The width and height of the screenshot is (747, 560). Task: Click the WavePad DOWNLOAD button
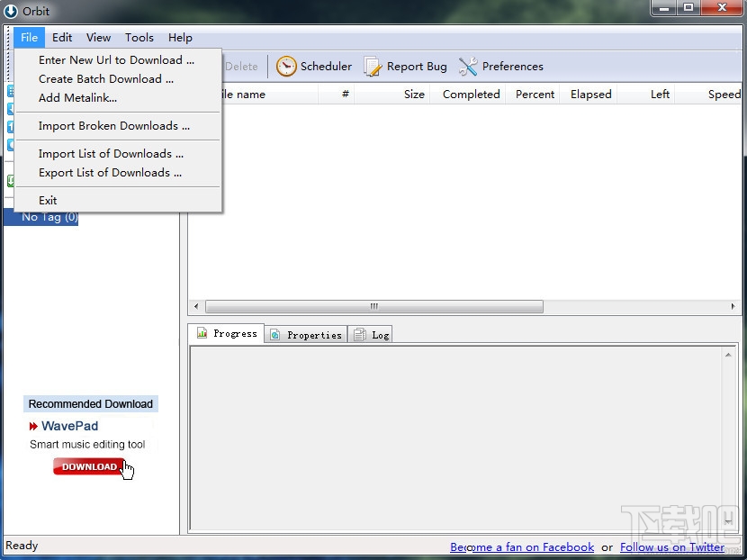coord(87,466)
